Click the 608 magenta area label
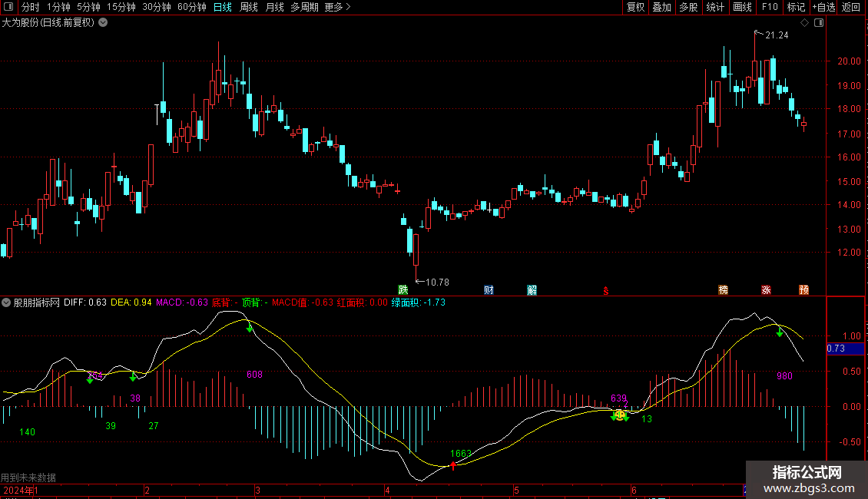 pyautogui.click(x=255, y=375)
